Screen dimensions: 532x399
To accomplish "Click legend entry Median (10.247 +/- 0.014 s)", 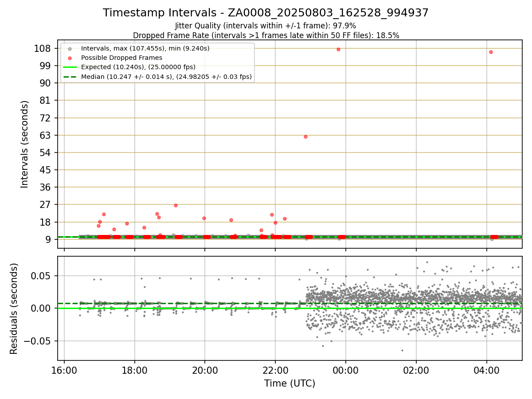I will [x=166, y=77].
